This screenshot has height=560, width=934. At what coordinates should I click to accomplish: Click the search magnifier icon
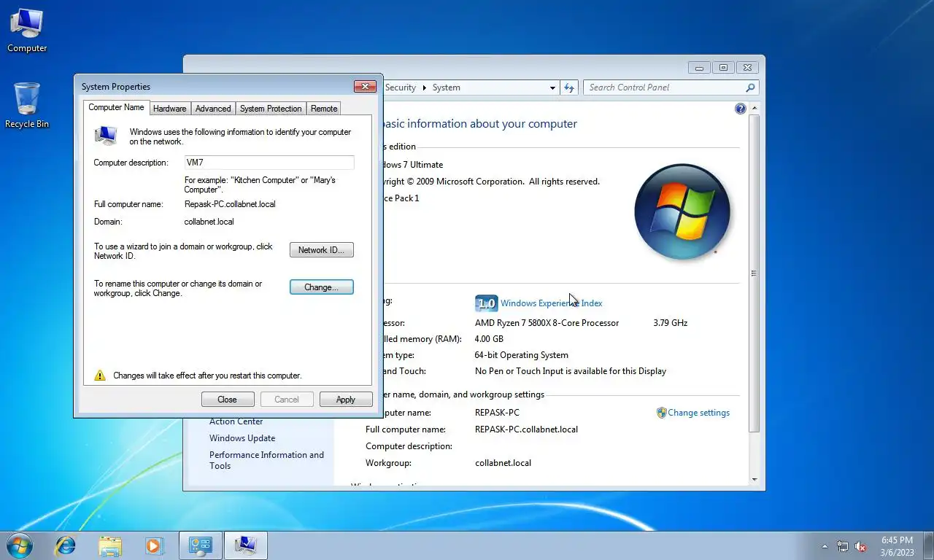(x=750, y=87)
